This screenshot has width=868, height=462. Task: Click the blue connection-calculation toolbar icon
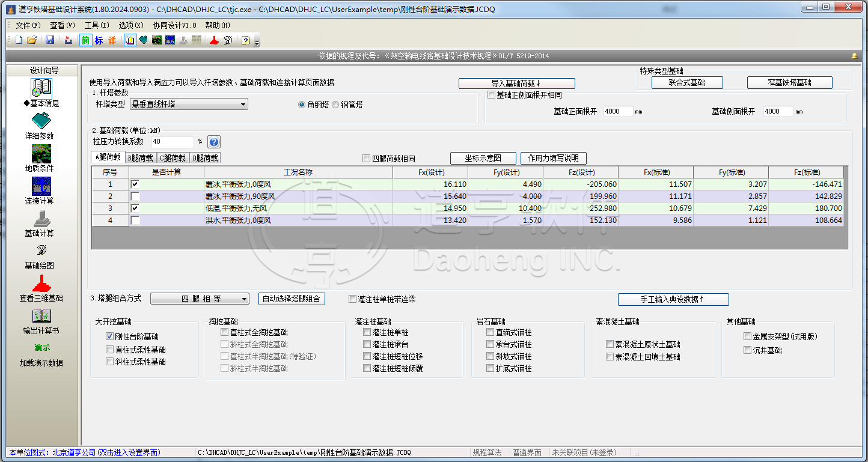coord(170,40)
